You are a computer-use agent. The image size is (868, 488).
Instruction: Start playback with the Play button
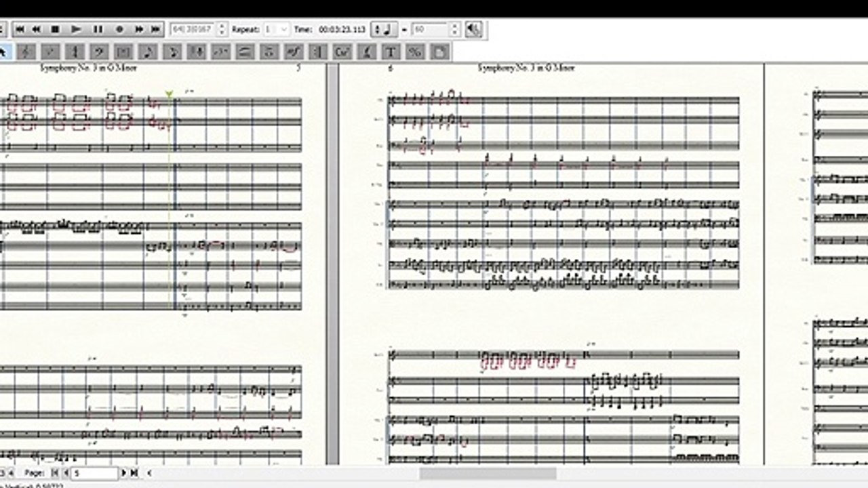click(x=77, y=30)
